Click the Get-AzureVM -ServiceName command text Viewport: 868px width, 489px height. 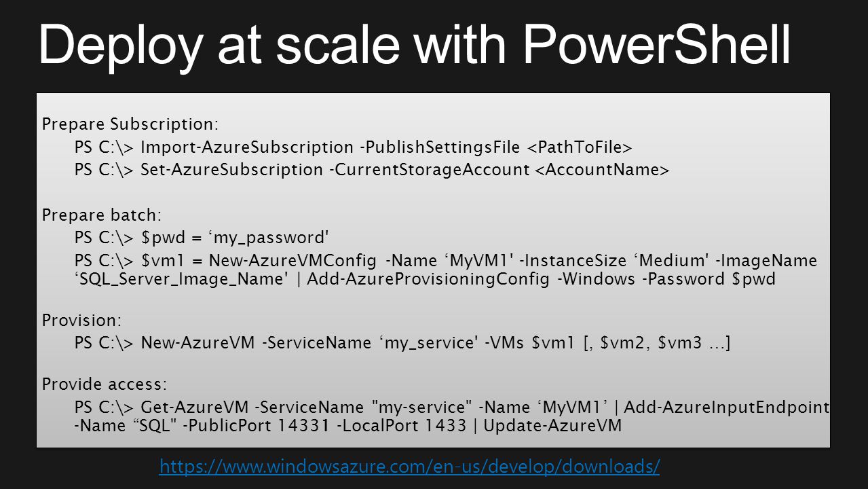(252, 407)
